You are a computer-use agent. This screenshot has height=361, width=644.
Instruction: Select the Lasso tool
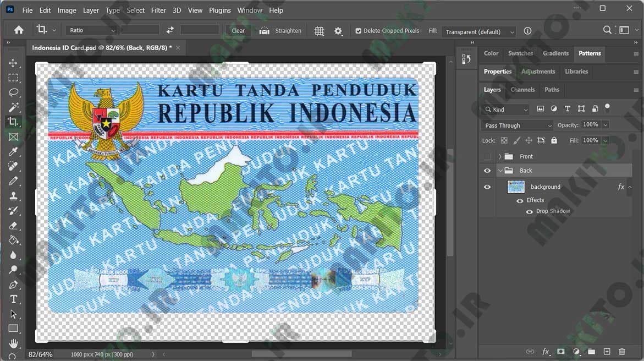pos(13,92)
